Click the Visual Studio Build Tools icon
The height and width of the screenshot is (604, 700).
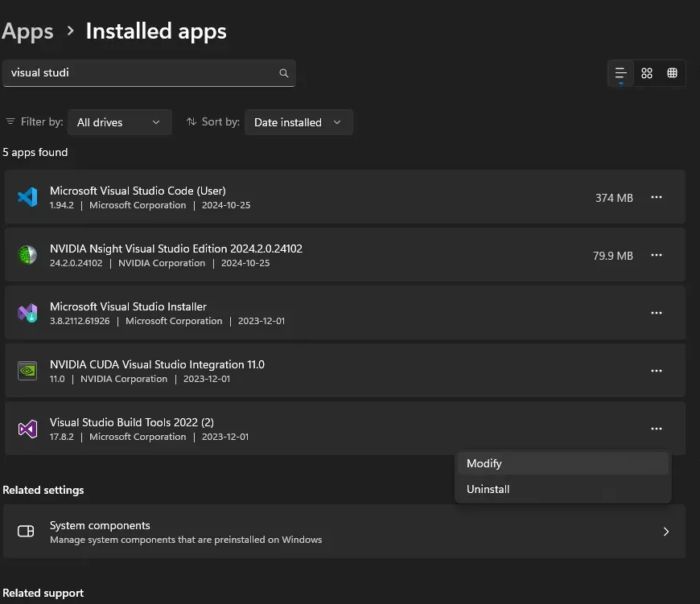[27, 429]
